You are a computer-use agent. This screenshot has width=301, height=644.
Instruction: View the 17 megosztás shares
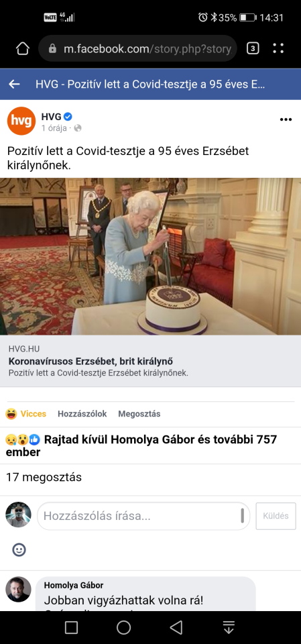(44, 477)
